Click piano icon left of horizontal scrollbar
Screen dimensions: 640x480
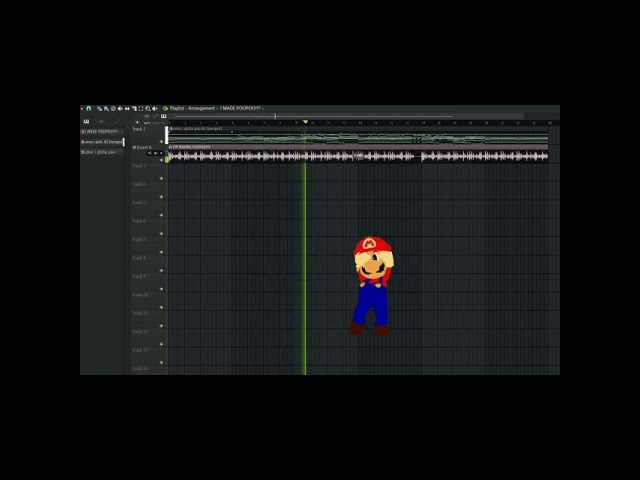164,116
